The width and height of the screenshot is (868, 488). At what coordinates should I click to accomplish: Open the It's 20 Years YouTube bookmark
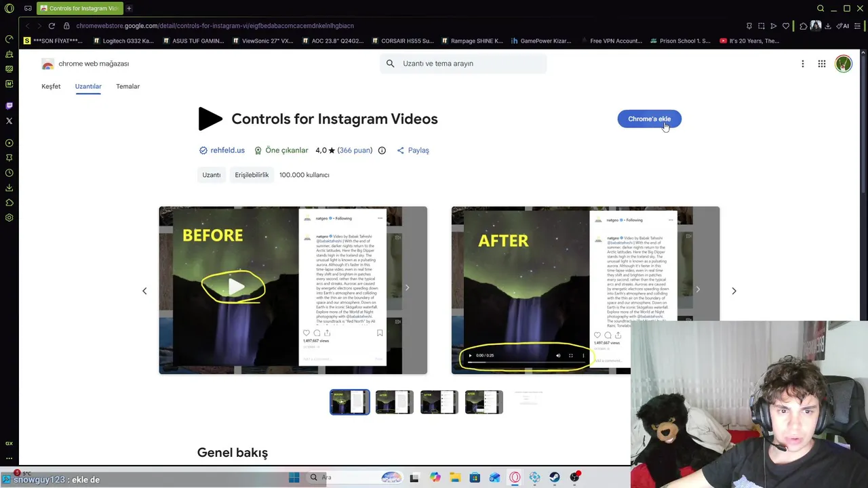coord(749,41)
